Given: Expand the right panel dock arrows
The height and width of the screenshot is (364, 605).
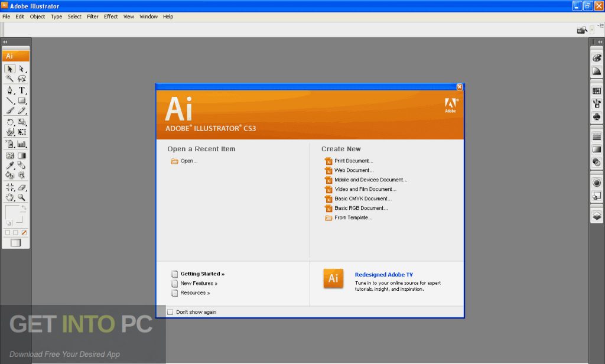Looking at the screenshot, I should [600, 42].
